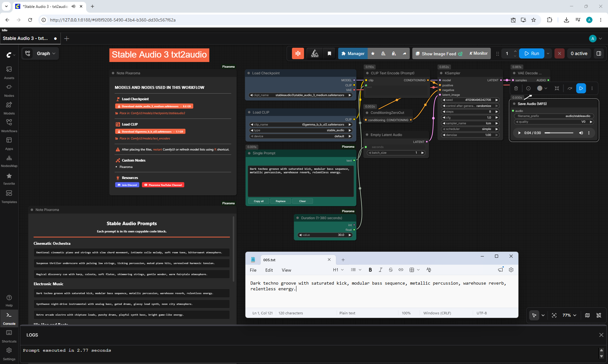Screen dimensions: 608x364
Task: Open the favorite sidebar panel
Action: pyautogui.click(x=9, y=179)
